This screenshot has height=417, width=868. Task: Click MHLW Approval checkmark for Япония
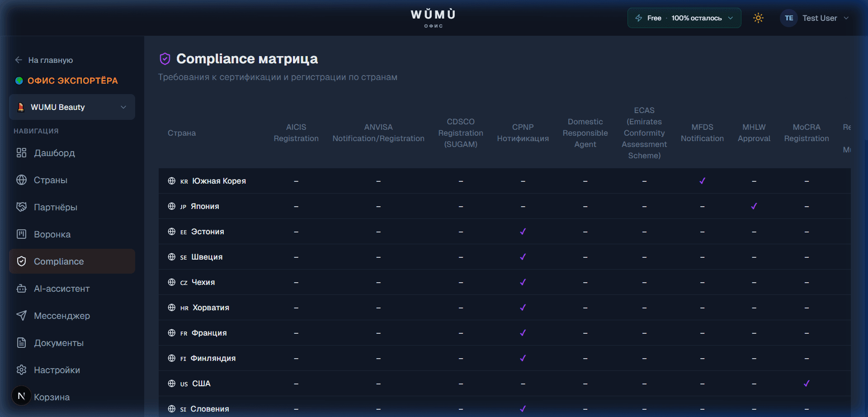(x=754, y=206)
